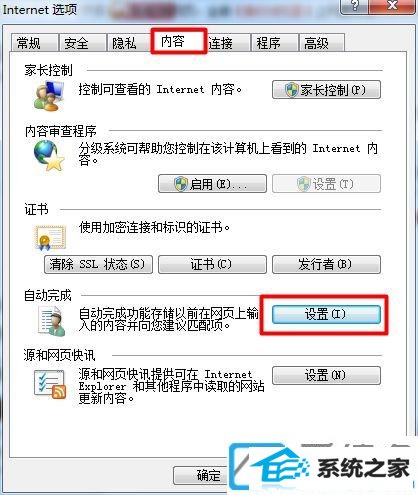
Task: Click 启用(E)... button with shield
Action: coord(212,184)
